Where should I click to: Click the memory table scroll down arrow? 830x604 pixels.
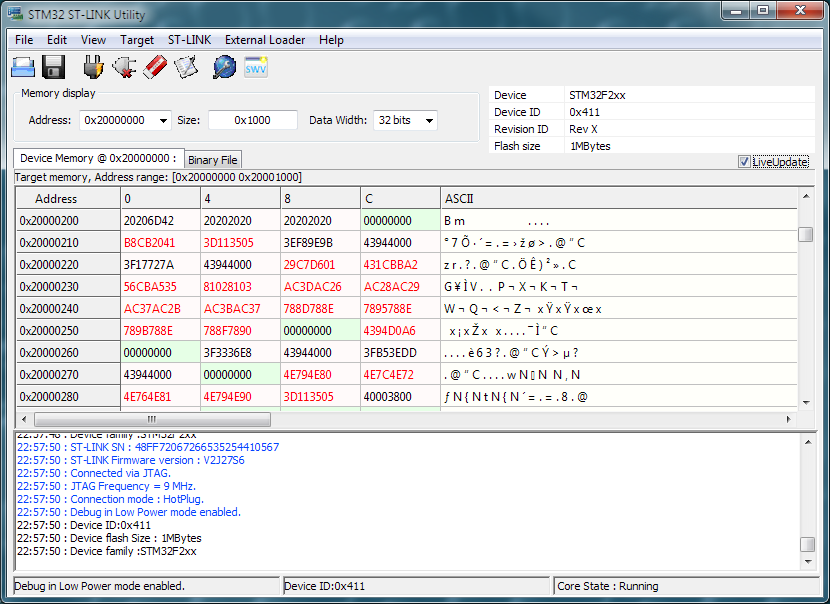pos(806,402)
